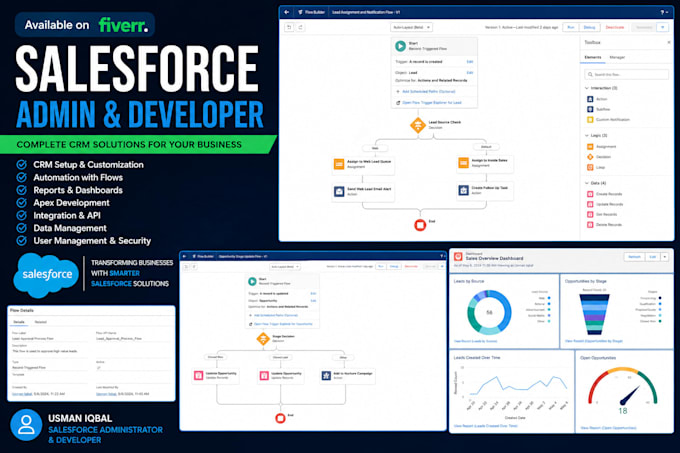Select the Assign to Web Lead Queue element
This screenshot has width=680, height=453.
pyautogui.click(x=363, y=164)
